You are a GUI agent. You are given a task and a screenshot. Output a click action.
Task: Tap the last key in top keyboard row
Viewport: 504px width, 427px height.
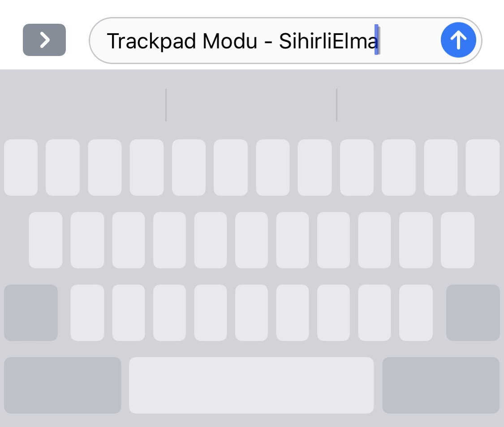[x=482, y=168]
